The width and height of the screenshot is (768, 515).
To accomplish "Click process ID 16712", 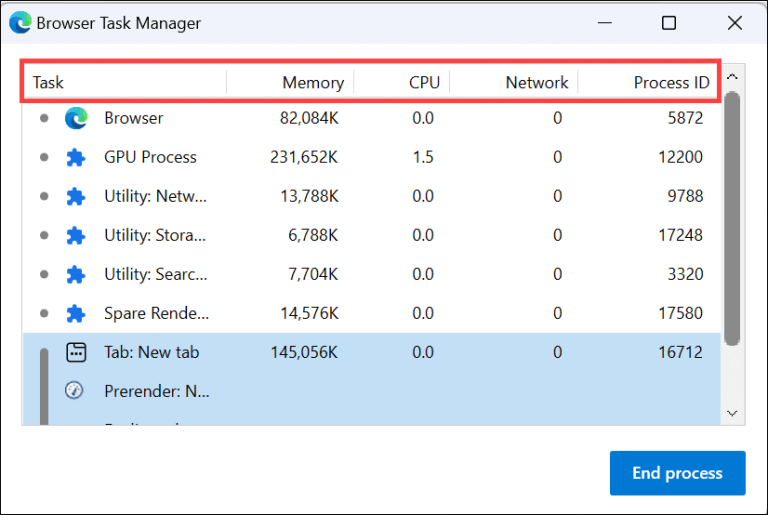I will pos(680,352).
